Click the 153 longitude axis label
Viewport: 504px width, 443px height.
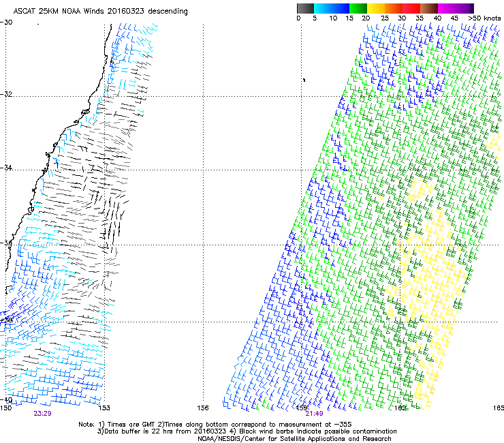point(104,408)
